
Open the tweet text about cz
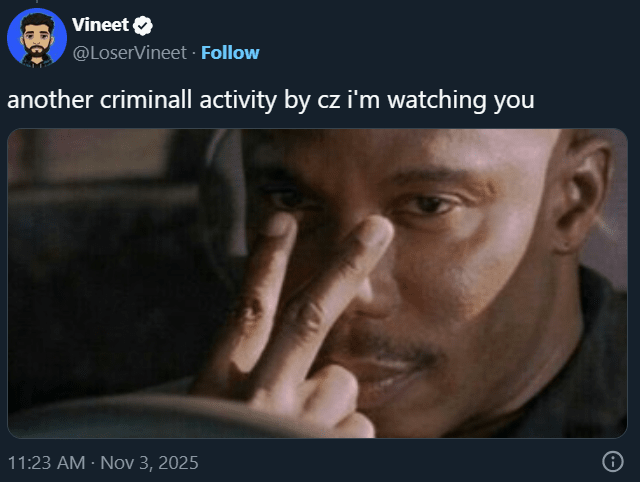pos(271,100)
